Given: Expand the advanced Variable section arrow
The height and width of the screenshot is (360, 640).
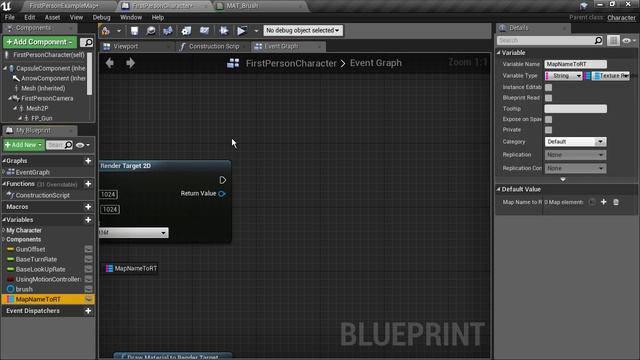Looking at the screenshot, I should coord(563,180).
